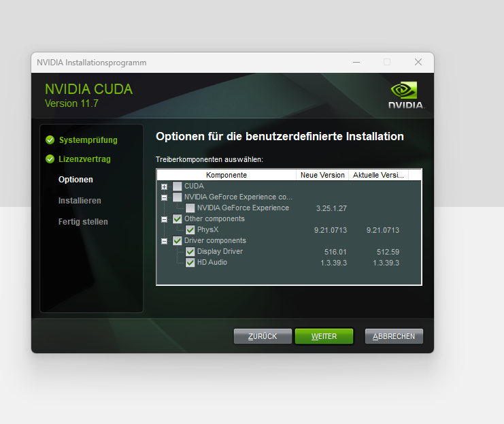Image resolution: width=504 pixels, height=424 pixels.
Task: Collapse the Other components node
Action: click(164, 219)
